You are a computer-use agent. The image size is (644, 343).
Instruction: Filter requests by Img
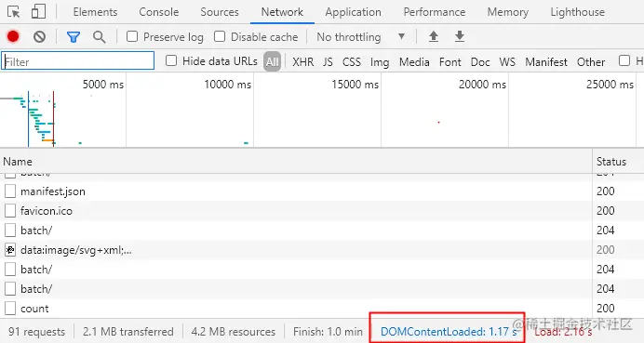point(380,62)
